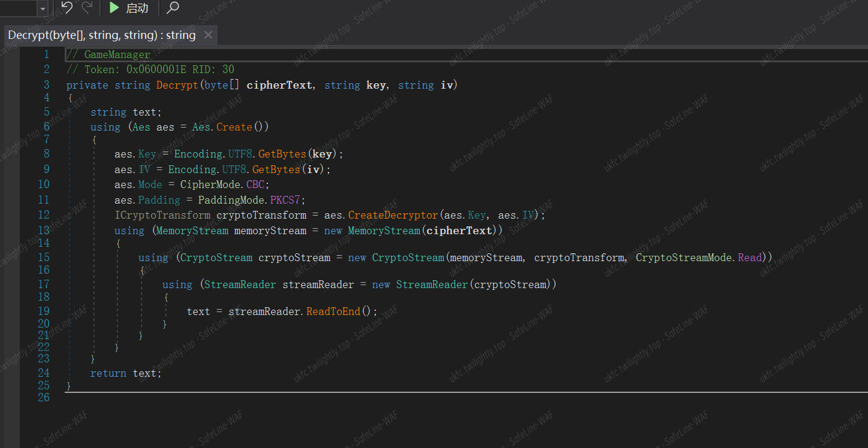Image resolution: width=868 pixels, height=448 pixels.
Task: Select the Decrypt(byte[], string, string) tab
Action: coord(102,35)
